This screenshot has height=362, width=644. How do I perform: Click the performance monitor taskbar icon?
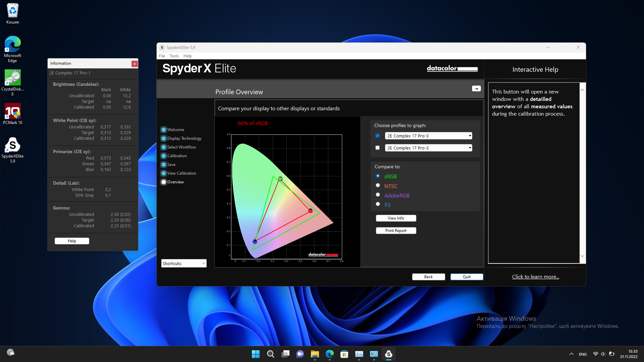(359, 354)
